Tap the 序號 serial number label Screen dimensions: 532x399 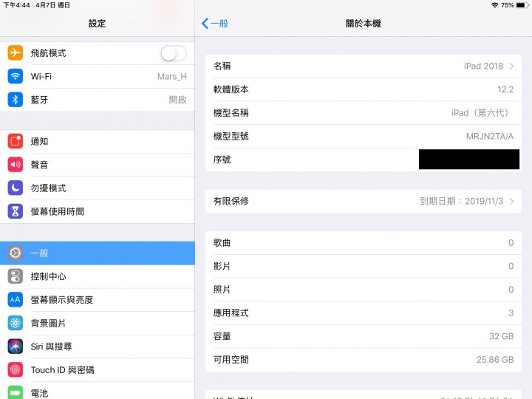[222, 160]
